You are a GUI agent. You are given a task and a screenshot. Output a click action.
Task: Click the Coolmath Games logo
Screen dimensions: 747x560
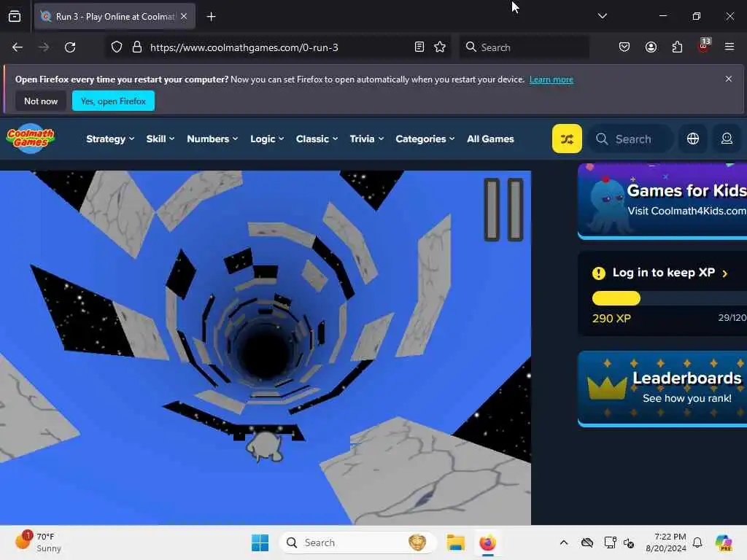(31, 139)
